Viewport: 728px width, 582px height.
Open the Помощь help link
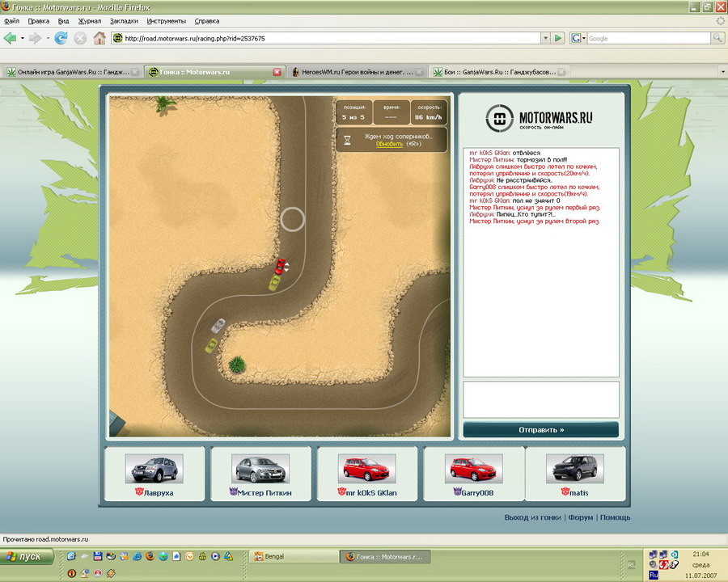point(616,517)
